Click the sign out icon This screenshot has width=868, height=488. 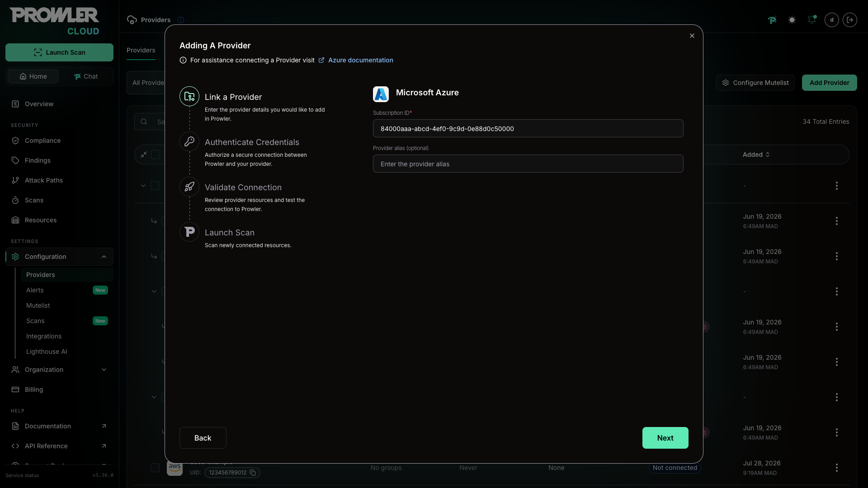pyautogui.click(x=850, y=20)
